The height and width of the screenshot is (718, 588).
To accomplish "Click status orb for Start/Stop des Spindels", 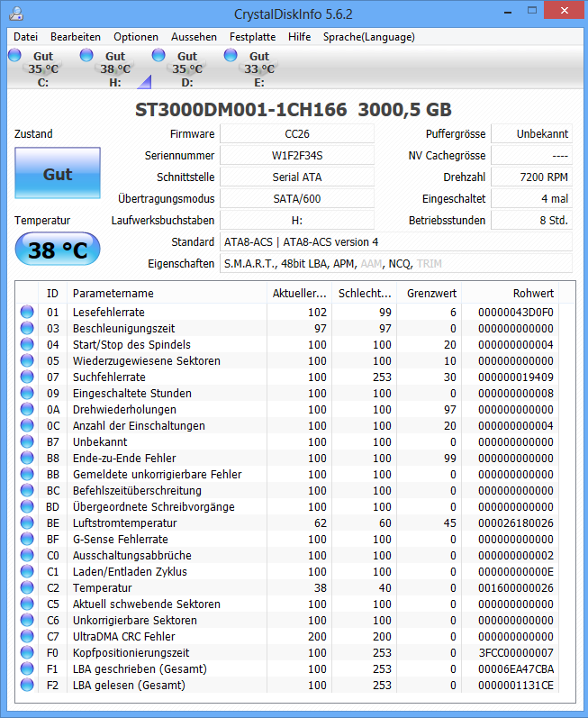I will coord(27,344).
